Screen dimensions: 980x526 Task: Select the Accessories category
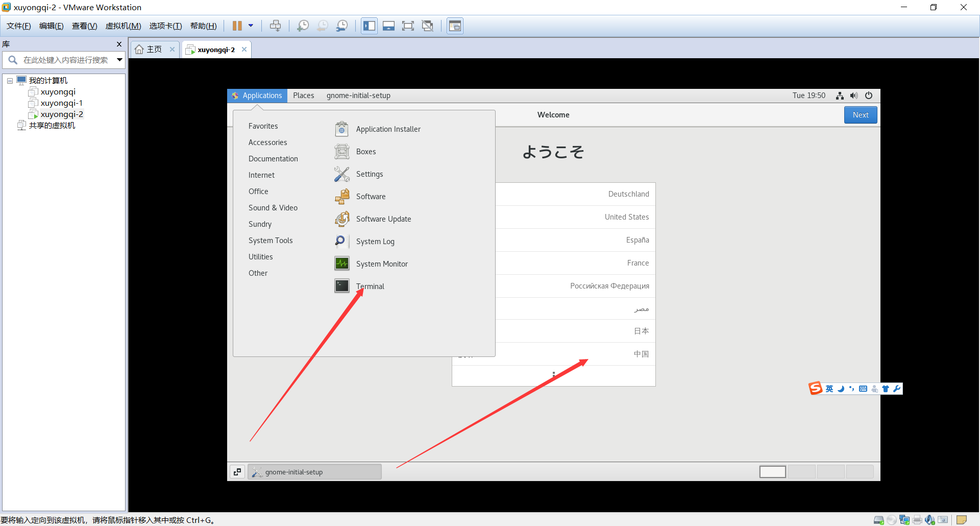(x=268, y=142)
